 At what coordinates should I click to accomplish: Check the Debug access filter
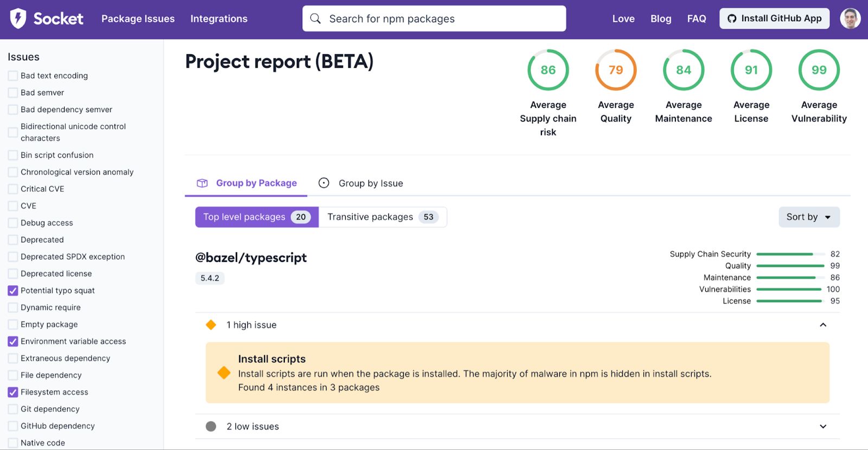pyautogui.click(x=13, y=223)
